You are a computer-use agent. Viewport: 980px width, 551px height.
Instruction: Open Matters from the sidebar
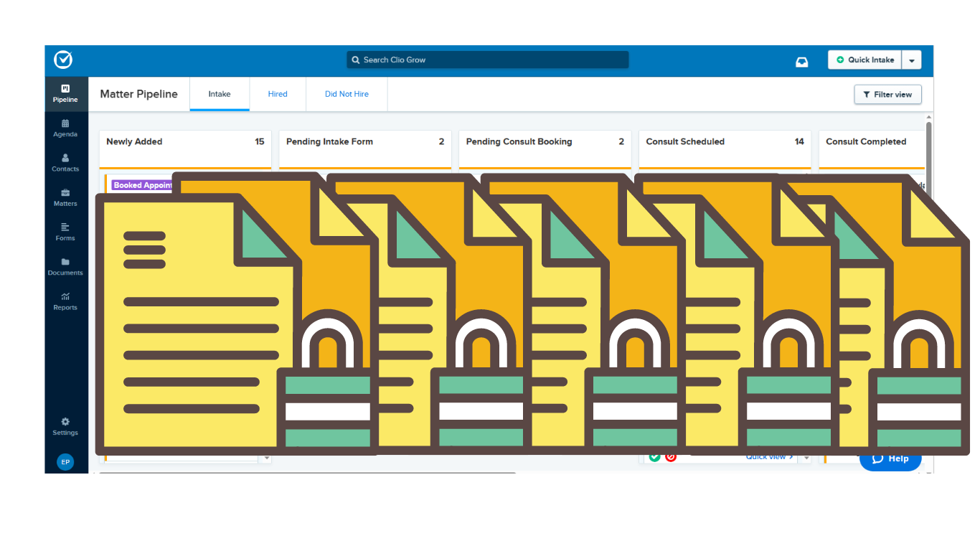[65, 197]
